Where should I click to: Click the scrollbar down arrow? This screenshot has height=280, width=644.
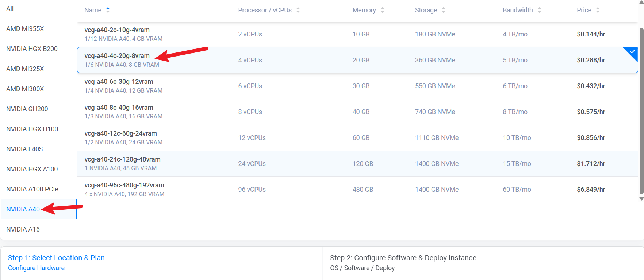pos(641,199)
